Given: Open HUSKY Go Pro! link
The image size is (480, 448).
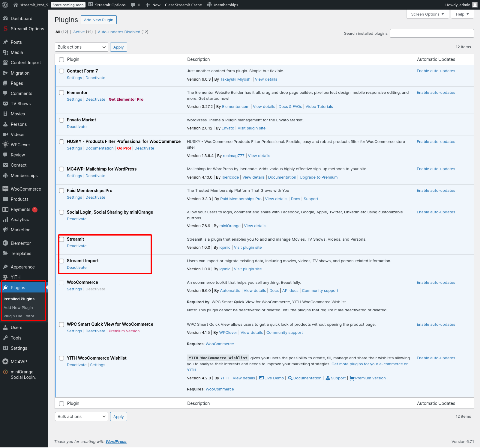Looking at the screenshot, I should [x=124, y=148].
